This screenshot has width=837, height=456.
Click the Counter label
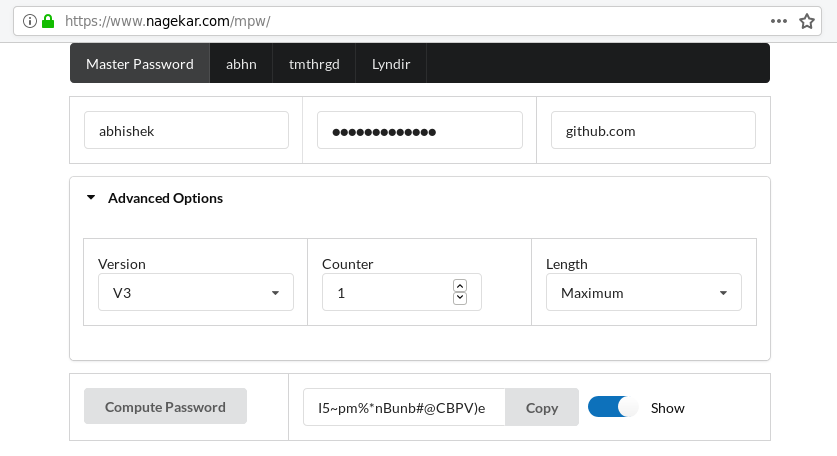(x=348, y=264)
